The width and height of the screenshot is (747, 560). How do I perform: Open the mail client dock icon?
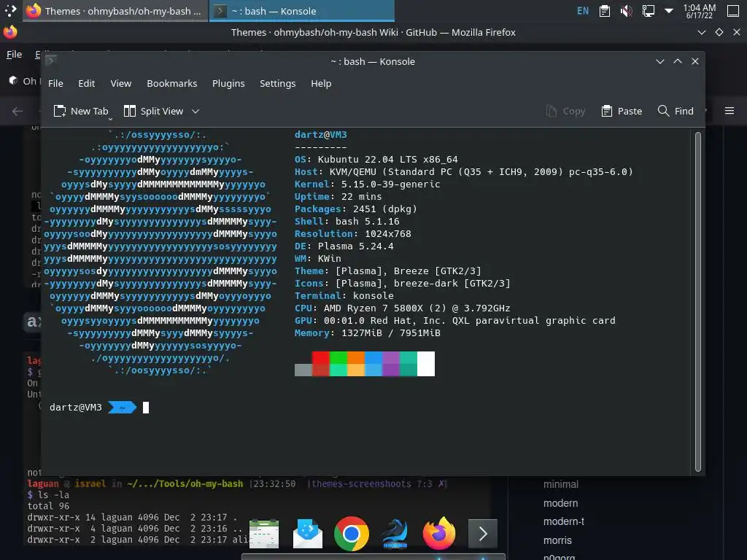tap(307, 533)
